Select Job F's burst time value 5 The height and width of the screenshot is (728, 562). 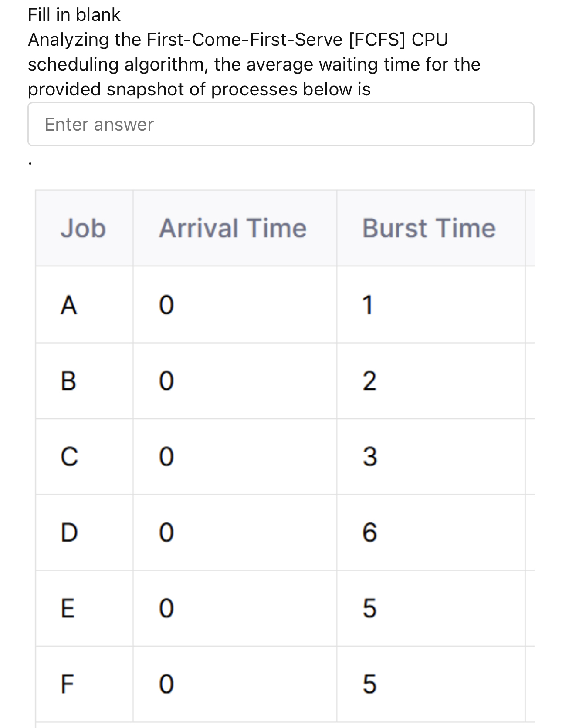(369, 684)
